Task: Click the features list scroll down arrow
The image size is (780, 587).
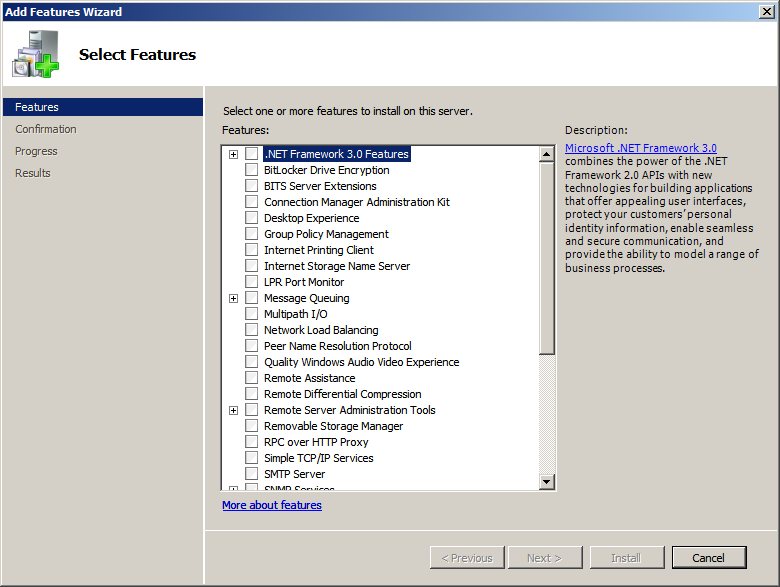Action: (x=547, y=482)
